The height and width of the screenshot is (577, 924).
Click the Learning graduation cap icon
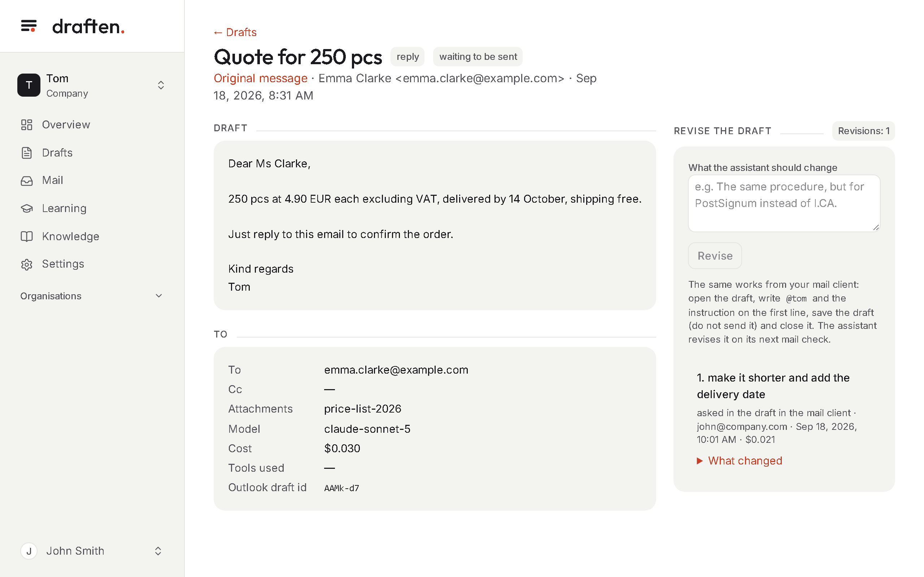26,208
